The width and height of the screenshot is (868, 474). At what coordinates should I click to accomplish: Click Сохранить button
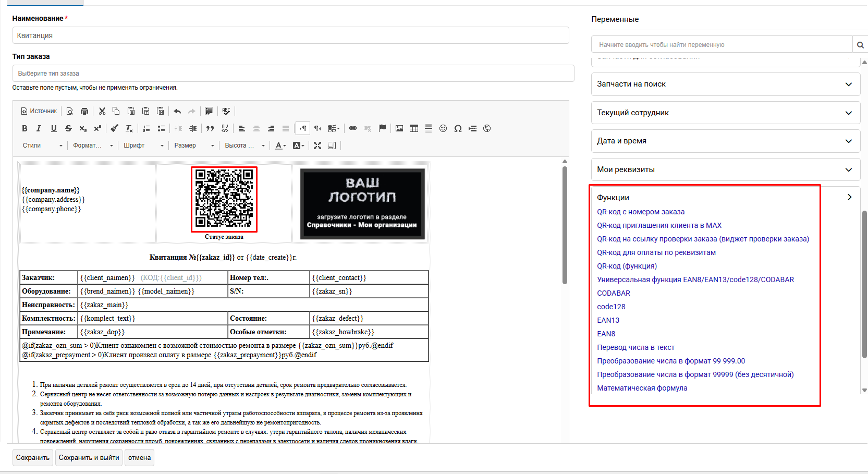[x=33, y=458]
